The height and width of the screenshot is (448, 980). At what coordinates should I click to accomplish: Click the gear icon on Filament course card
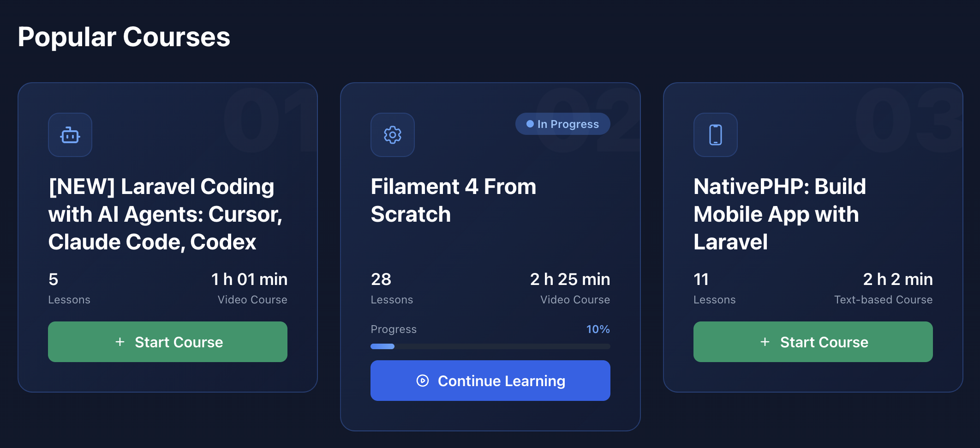[393, 135]
